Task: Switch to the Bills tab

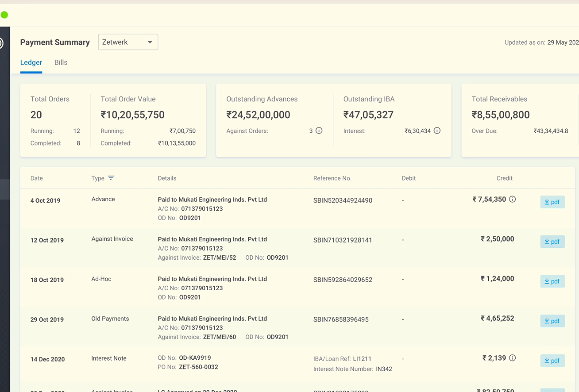Action: (x=61, y=62)
